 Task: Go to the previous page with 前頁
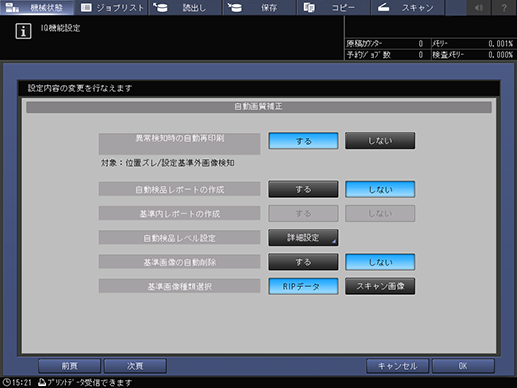[69, 366]
